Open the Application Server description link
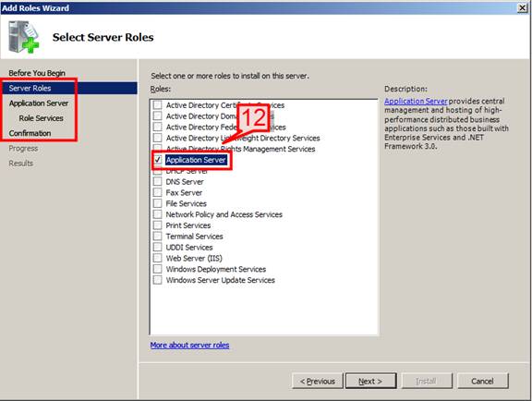532x401 pixels. tap(416, 102)
